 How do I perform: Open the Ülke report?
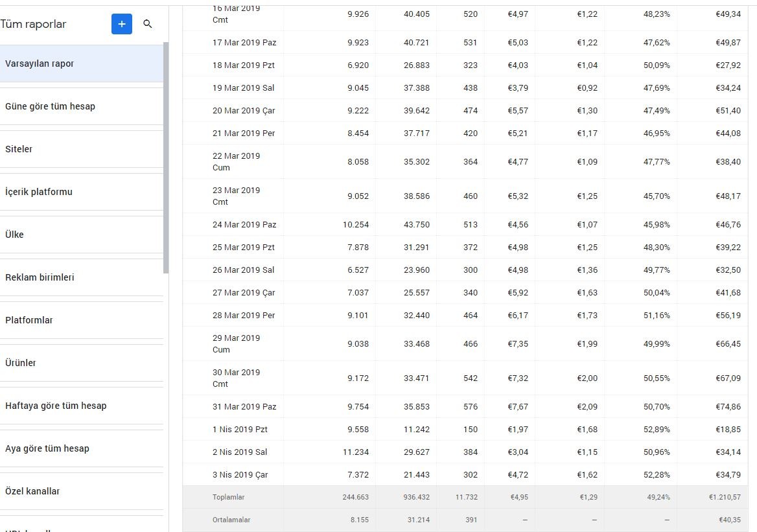click(82, 235)
